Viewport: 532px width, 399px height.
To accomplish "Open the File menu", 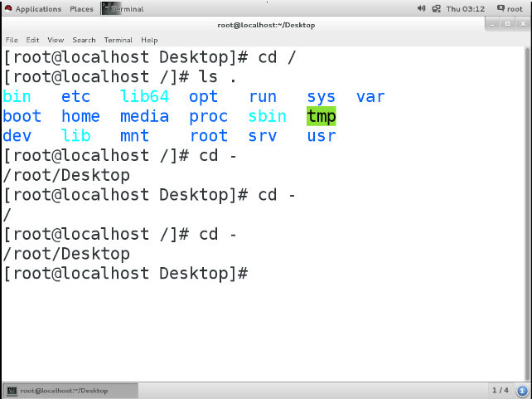I will click(x=12, y=40).
